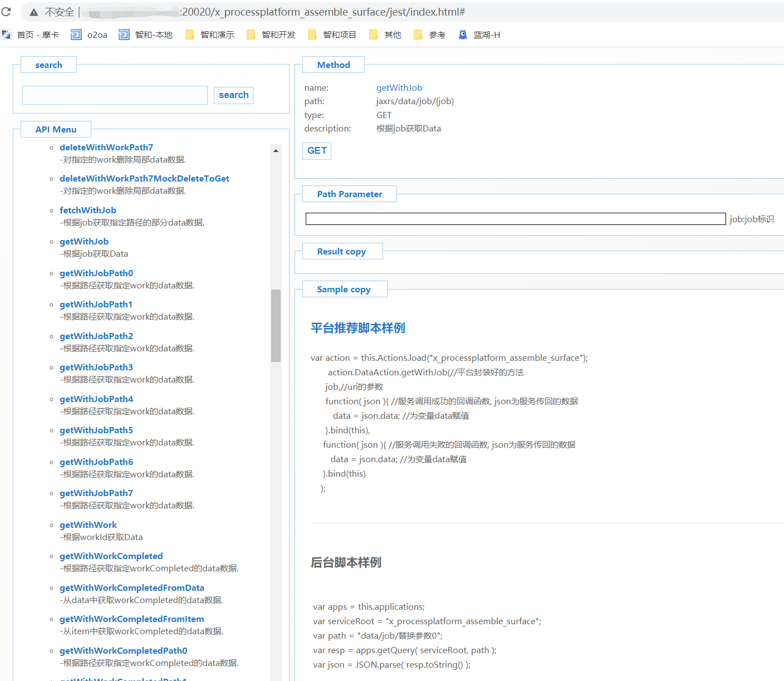784x681 pixels.
Task: Open the getWithJobPath5 API
Action: [96, 430]
